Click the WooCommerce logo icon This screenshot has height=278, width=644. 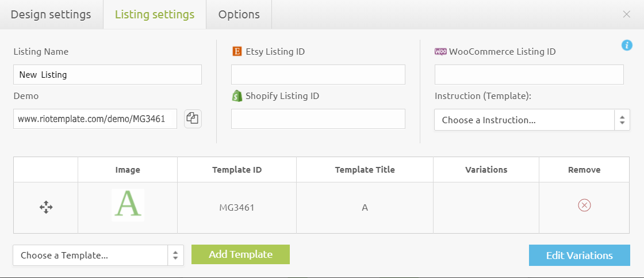point(440,52)
